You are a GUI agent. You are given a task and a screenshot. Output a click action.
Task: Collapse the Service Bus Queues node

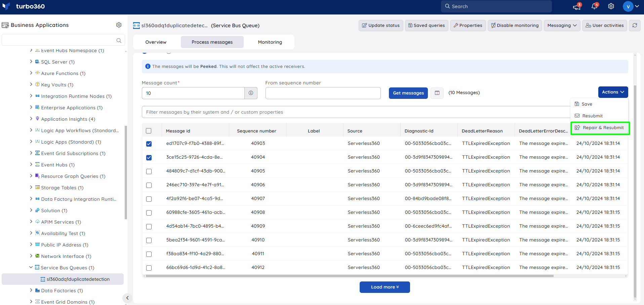tap(31, 267)
